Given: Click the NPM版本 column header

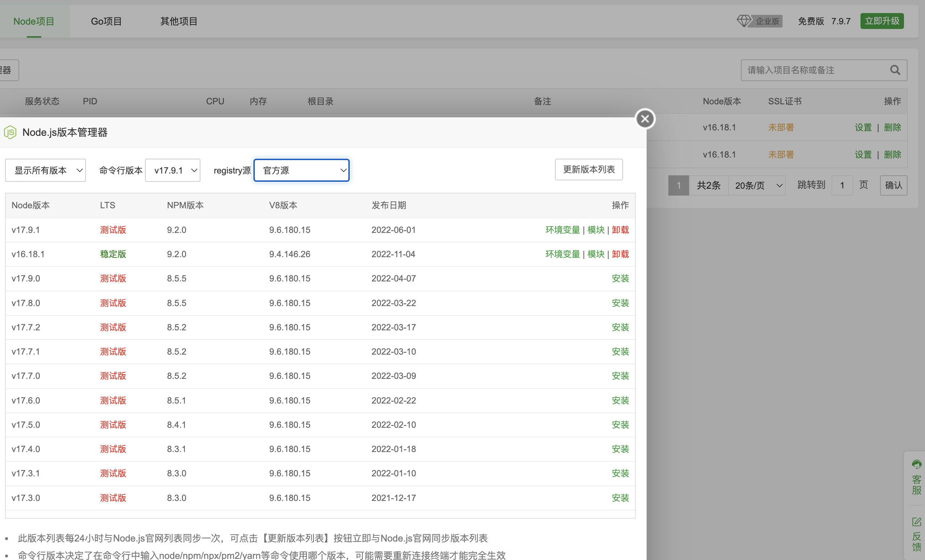Looking at the screenshot, I should pos(185,205).
